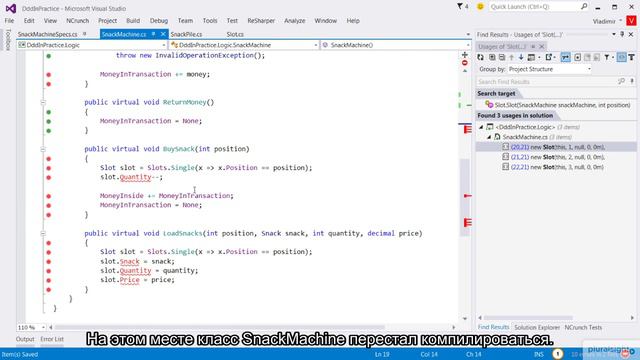
Task: Click the Filter usages funnel icon
Action: [x=607, y=58]
